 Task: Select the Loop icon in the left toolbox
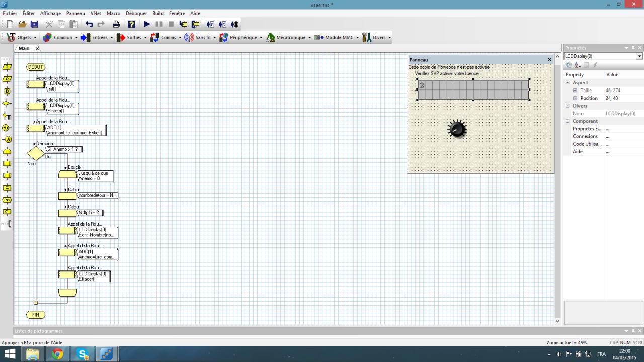[x=7, y=151]
